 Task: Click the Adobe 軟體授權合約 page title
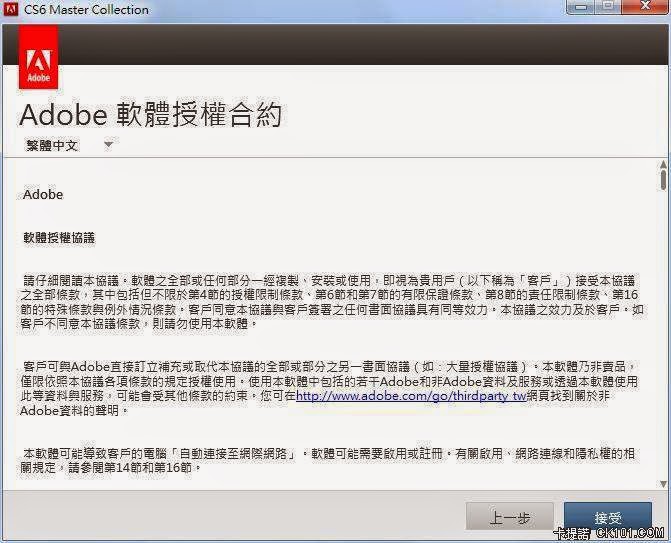[x=151, y=115]
